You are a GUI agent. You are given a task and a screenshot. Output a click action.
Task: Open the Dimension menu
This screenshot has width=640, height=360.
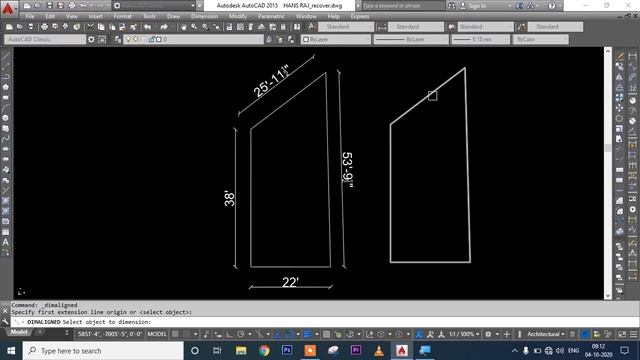coord(204,16)
